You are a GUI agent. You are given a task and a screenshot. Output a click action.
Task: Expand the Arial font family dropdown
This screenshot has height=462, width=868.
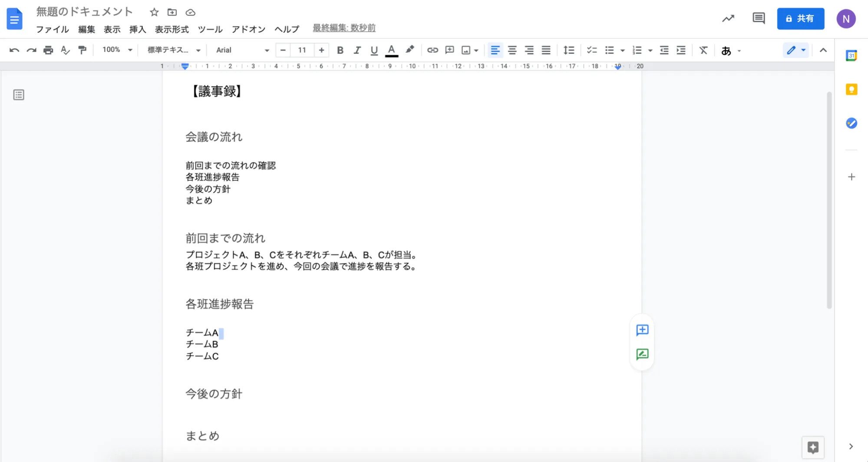[242, 50]
